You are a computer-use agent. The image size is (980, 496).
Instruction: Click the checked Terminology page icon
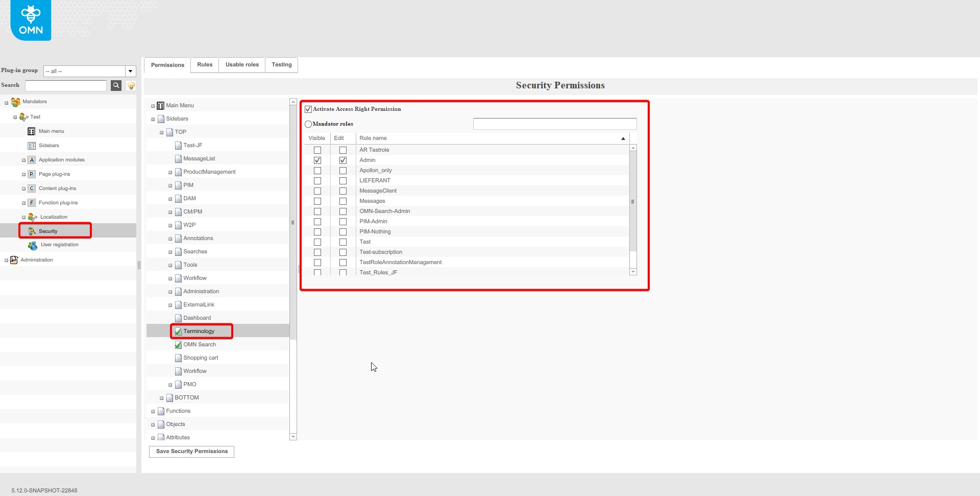[178, 332]
